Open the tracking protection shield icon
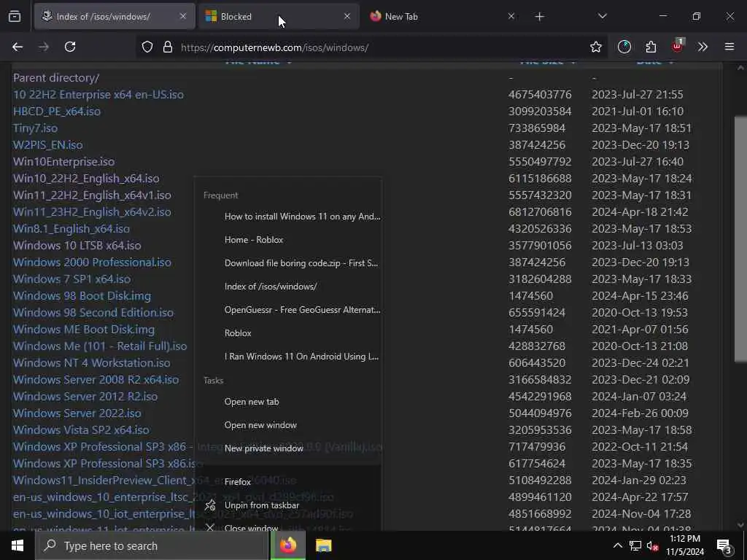 coord(147,47)
